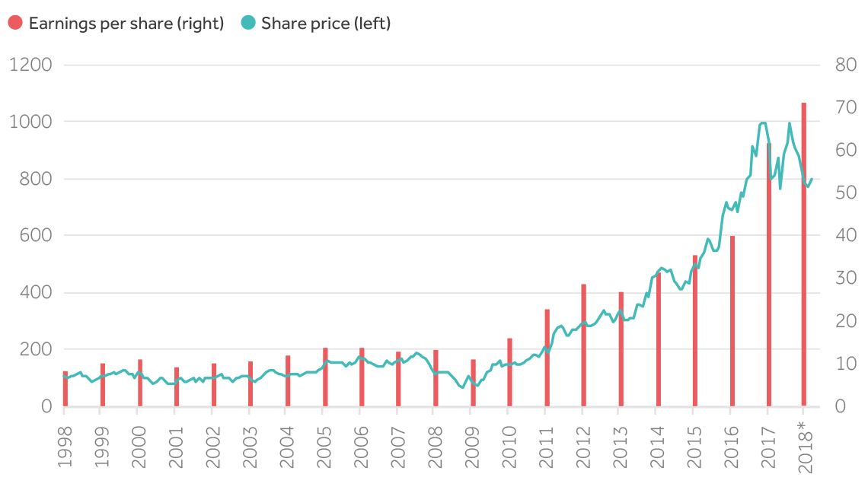868x490 pixels.
Task: Select the 1998 earnings bar
Action: click(x=65, y=389)
